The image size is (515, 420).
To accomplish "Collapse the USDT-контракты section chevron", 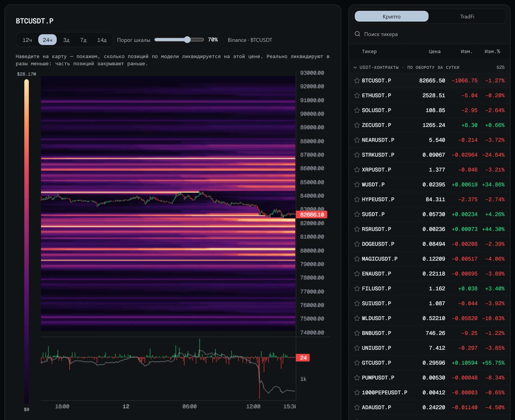I will 355,68.
